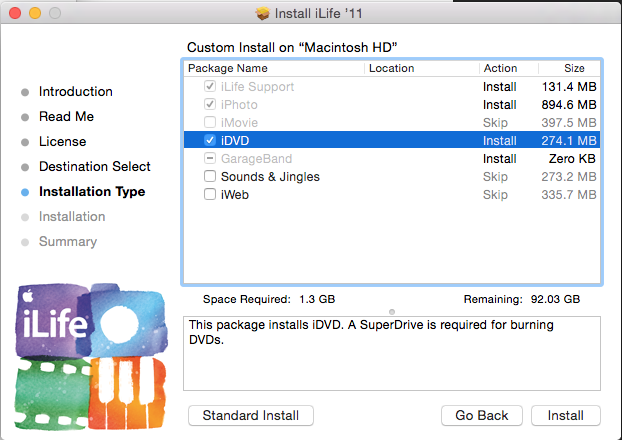Image resolution: width=622 pixels, height=440 pixels.
Task: Select the iMovie package row
Action: 390,123
